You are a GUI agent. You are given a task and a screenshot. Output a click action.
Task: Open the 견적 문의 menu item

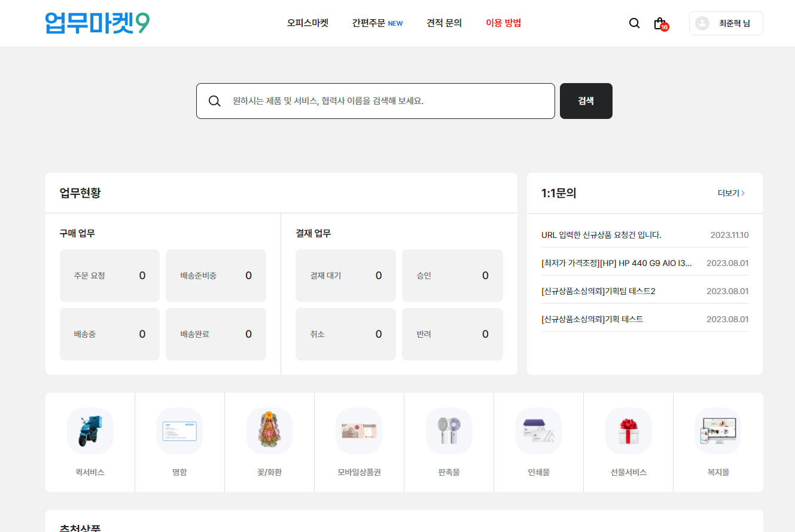pos(444,23)
